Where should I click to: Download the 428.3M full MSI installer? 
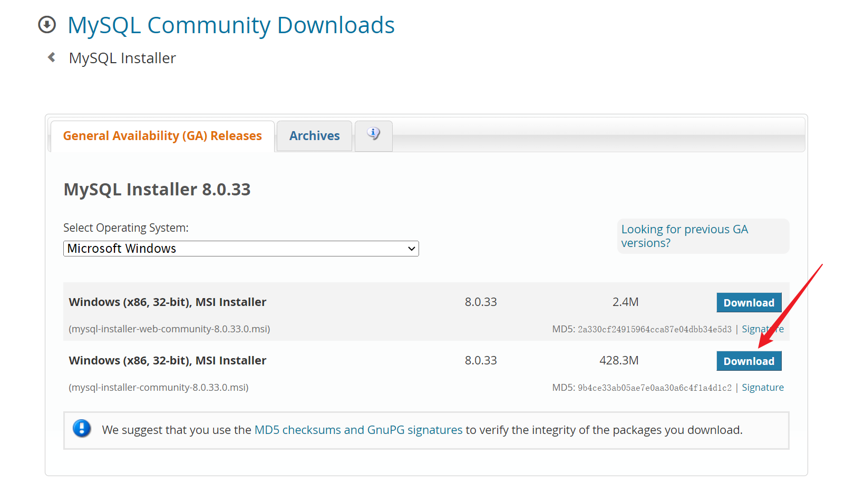(749, 361)
